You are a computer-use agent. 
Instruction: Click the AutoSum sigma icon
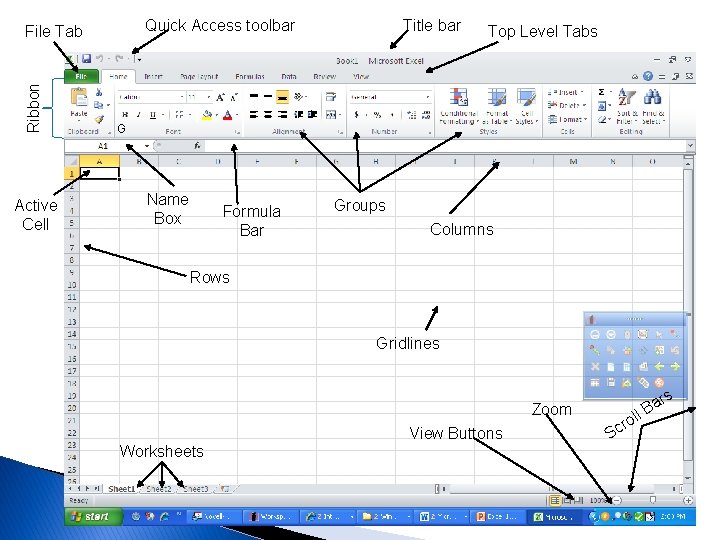(602, 92)
